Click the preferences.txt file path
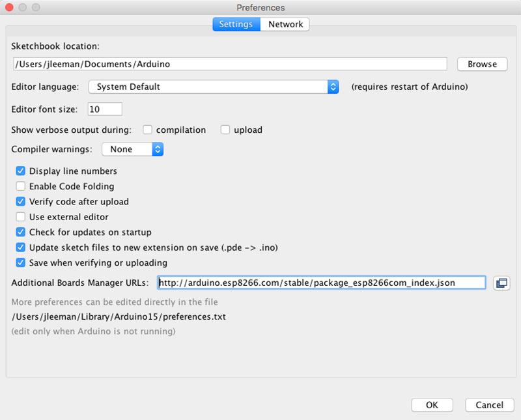Image resolution: width=521 pixels, height=420 pixels. 119,316
